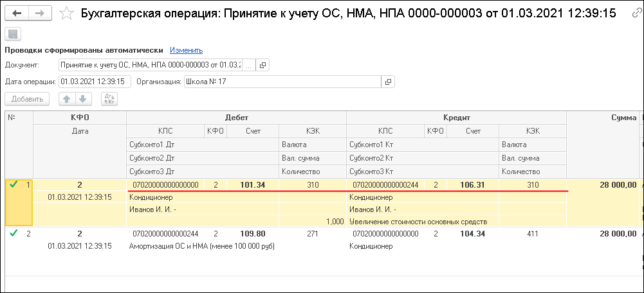Click the Субконто1 Дт header cell

[203, 145]
